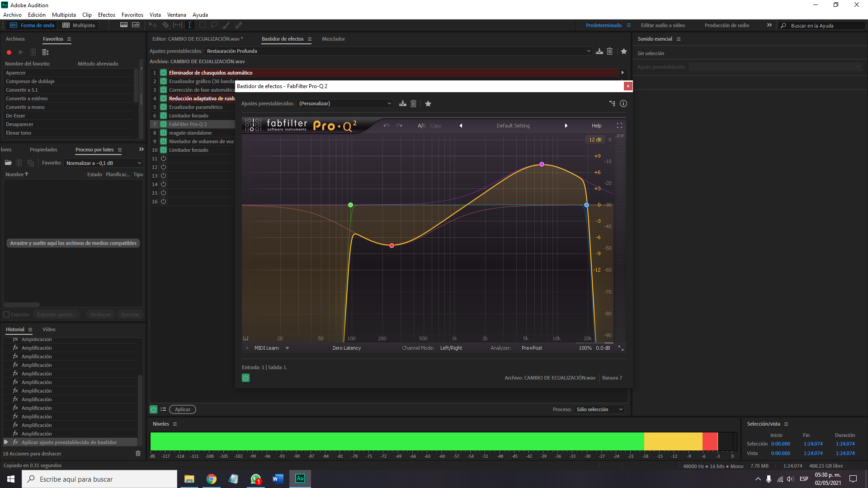Click star to favorite FabFilter preset

pos(428,104)
